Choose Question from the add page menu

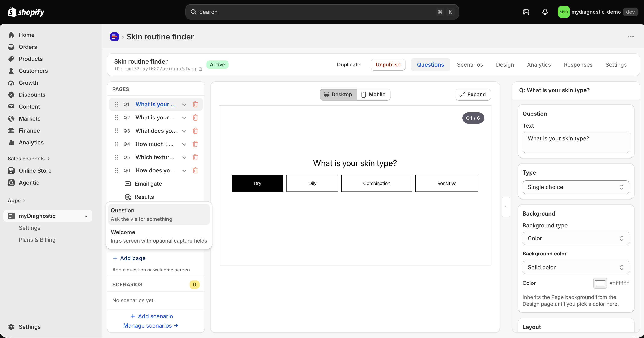(159, 214)
